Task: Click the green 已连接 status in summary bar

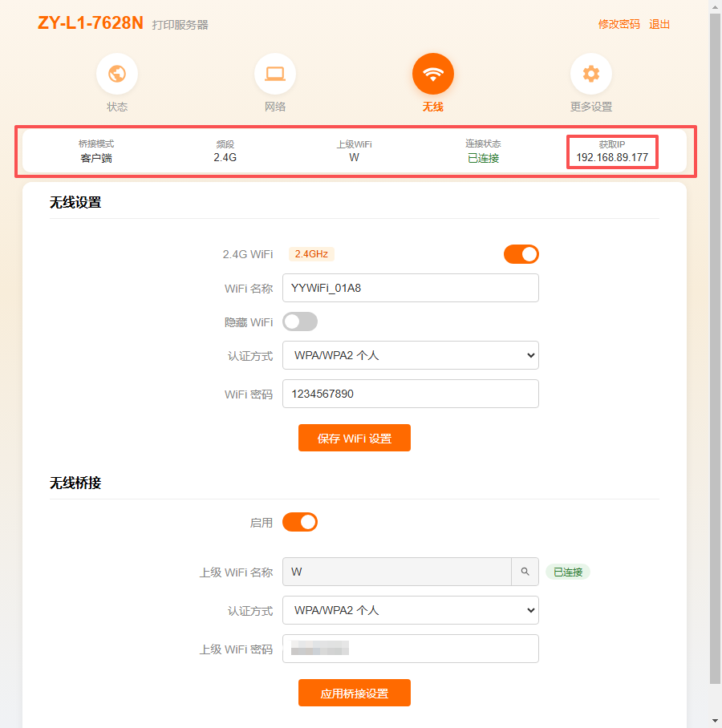Action: [x=483, y=158]
